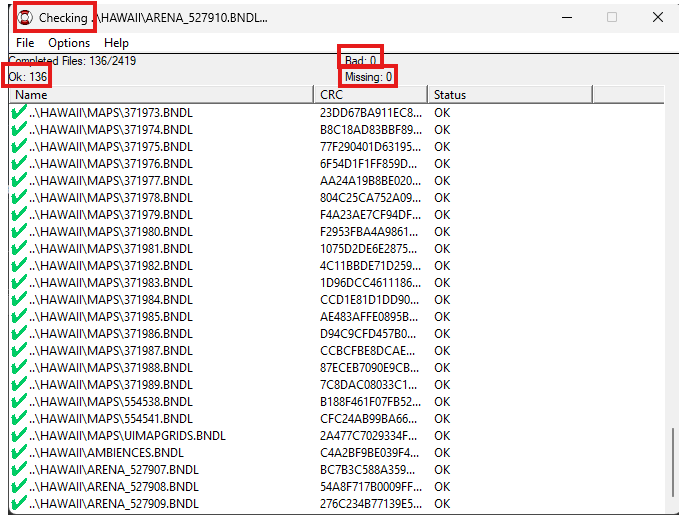Click green checkmark beside MAPS\371989.BNDL
Image resolution: width=679 pixels, height=515 pixels.
pos(19,385)
